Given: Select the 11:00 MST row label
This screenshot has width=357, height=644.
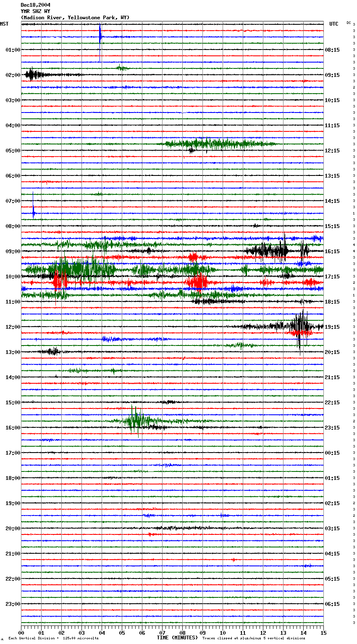Looking at the screenshot, I should pos(13,302).
